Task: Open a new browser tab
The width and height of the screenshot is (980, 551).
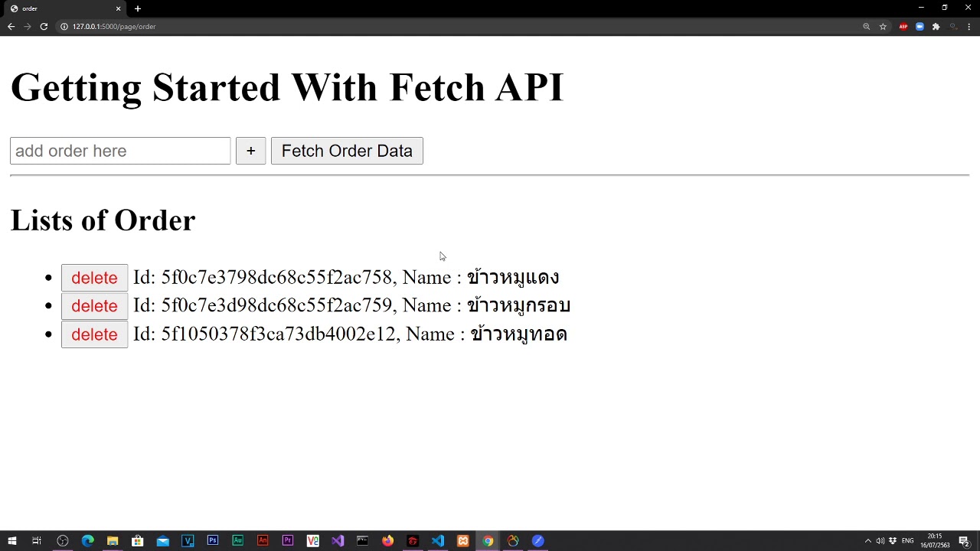Action: click(138, 8)
